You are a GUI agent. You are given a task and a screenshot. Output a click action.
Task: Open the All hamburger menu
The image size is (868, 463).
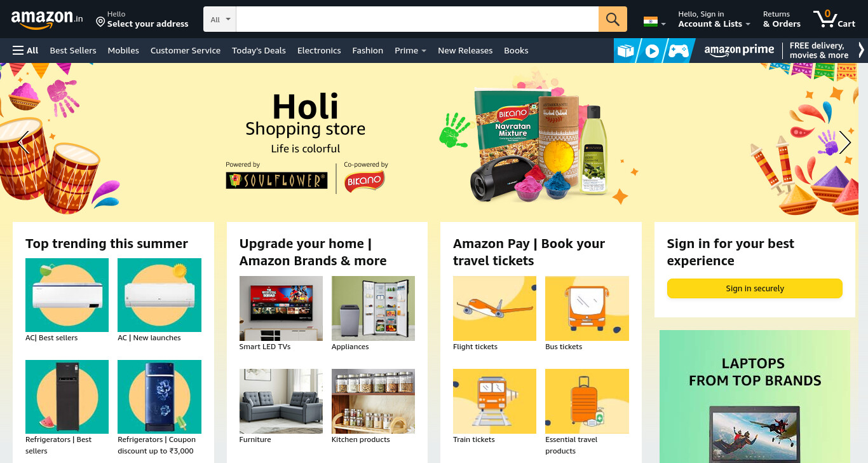[25, 50]
